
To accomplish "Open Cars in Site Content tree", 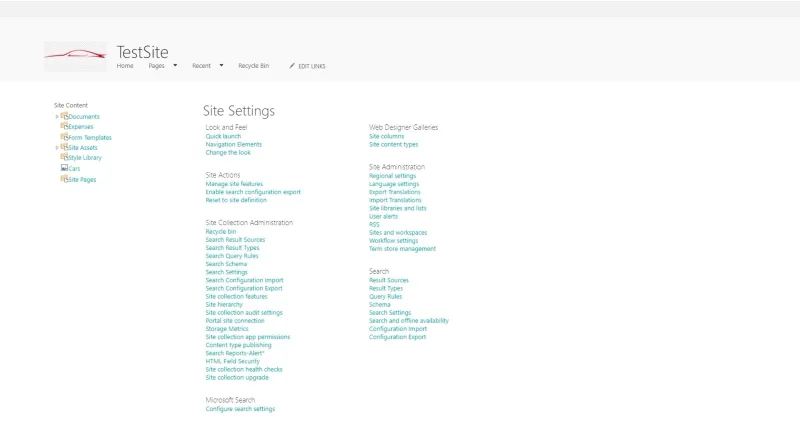I will (74, 168).
